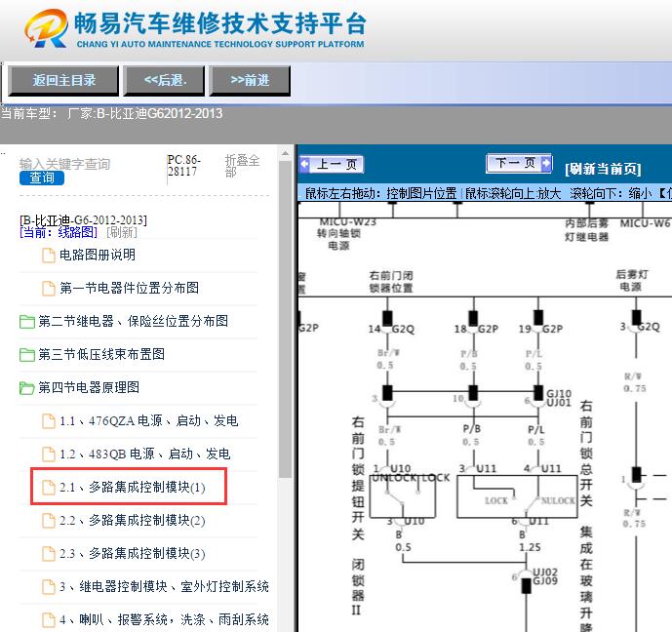Open 2.3、多路集成控制模块(3)

tap(133, 554)
